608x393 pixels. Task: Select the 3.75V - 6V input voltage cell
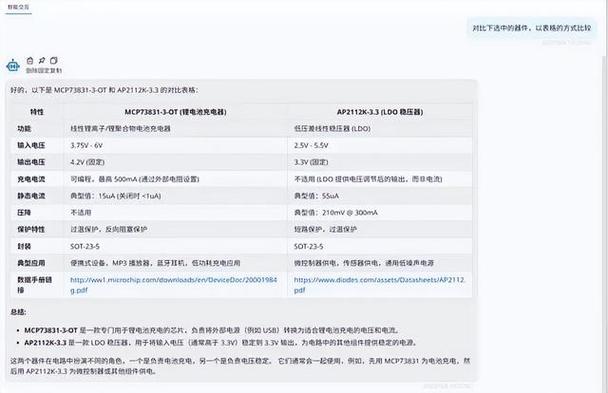(x=86, y=145)
